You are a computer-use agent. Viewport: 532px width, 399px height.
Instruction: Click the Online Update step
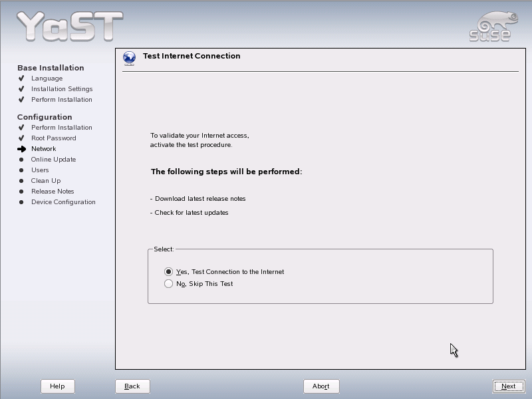coord(53,160)
